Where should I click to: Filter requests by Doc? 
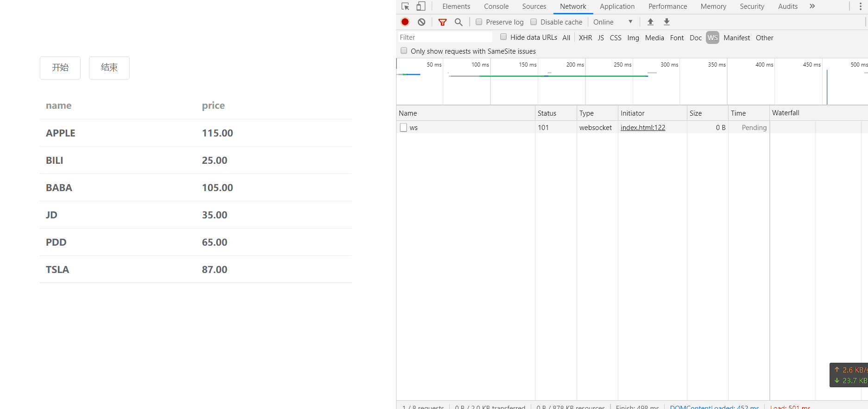click(x=696, y=38)
